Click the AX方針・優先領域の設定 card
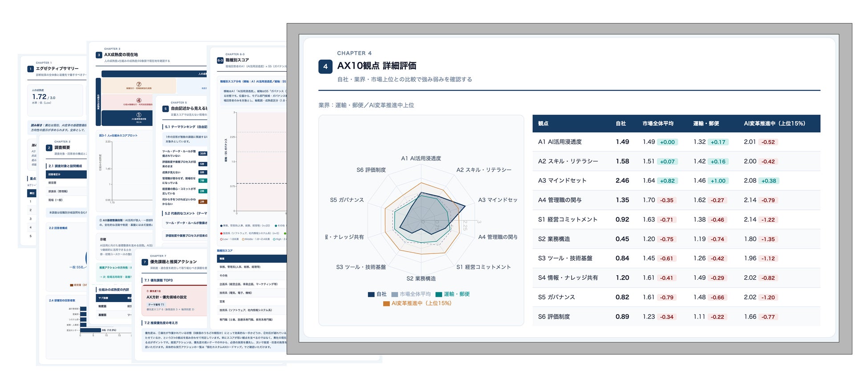 pyautogui.click(x=174, y=301)
